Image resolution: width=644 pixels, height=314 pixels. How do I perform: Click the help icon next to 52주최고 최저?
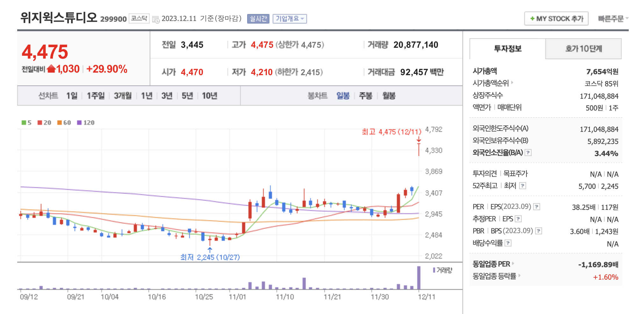(x=523, y=186)
